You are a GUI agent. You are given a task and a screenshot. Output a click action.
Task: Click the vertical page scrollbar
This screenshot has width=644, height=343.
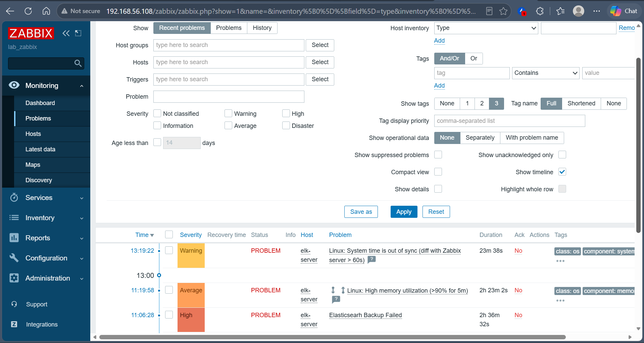[x=638, y=145]
